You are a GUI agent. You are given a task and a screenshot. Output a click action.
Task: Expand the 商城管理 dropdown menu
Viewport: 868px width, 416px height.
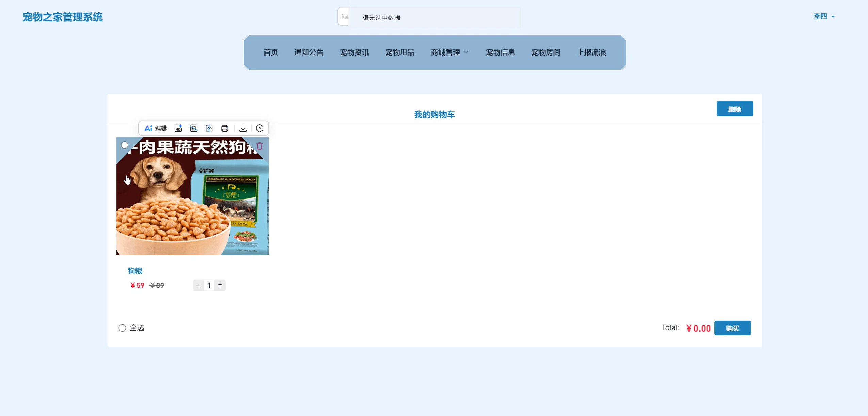coord(449,52)
